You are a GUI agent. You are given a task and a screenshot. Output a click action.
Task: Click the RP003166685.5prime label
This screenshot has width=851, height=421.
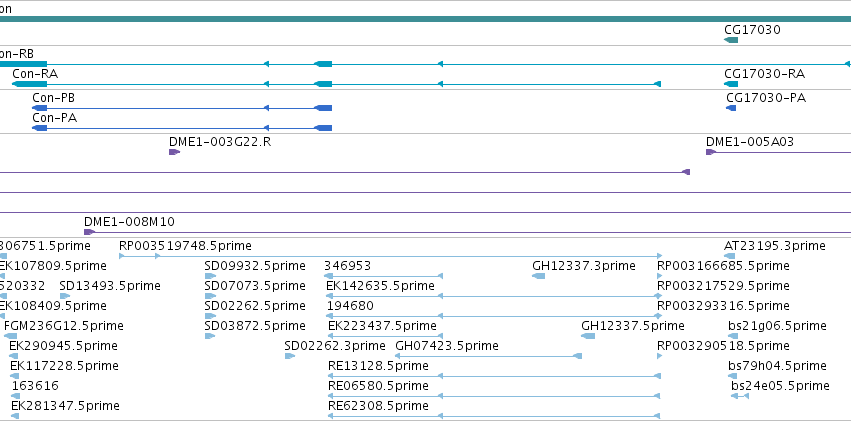pyautogui.click(x=723, y=266)
